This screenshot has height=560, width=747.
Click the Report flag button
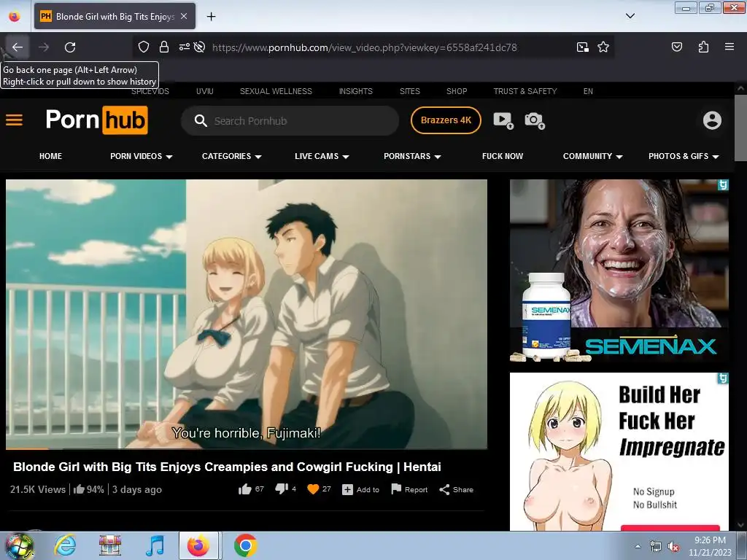click(409, 489)
